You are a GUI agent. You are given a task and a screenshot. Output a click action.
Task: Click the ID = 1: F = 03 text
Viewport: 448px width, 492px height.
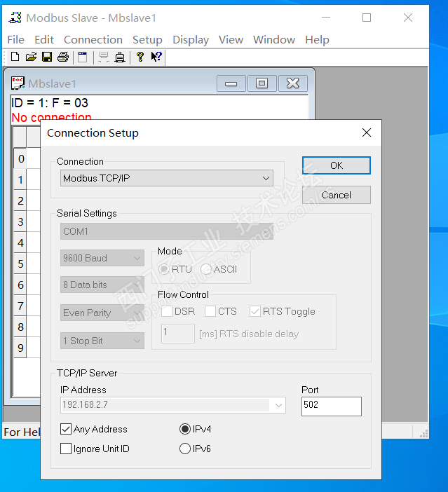tap(50, 103)
